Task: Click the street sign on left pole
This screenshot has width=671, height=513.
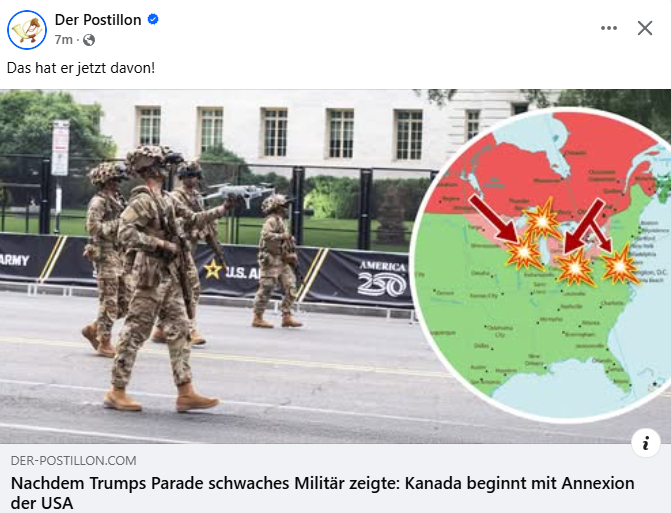Action: [60, 148]
